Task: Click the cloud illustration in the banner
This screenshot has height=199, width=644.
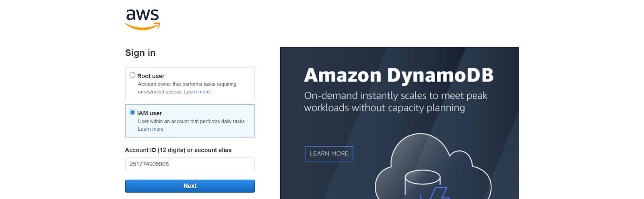Action: click(433, 166)
